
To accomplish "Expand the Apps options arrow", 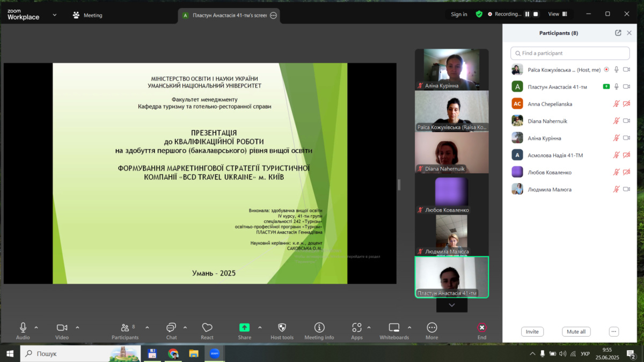I will [x=369, y=327].
